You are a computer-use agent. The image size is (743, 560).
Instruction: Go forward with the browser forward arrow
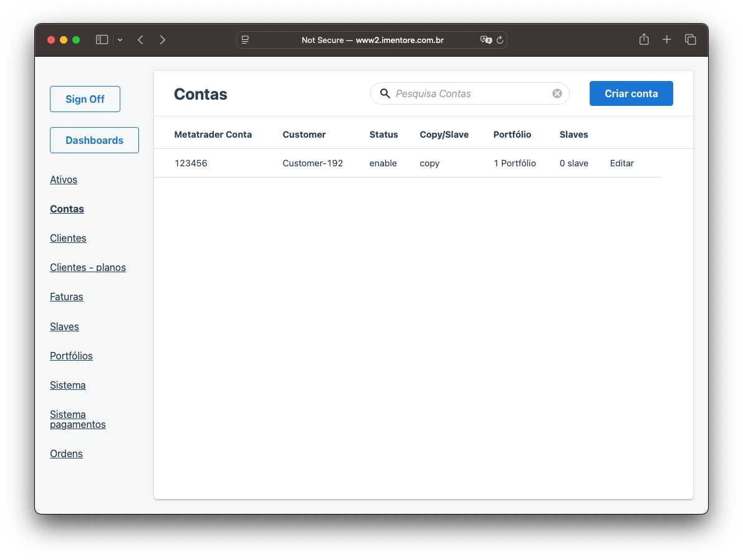163,40
